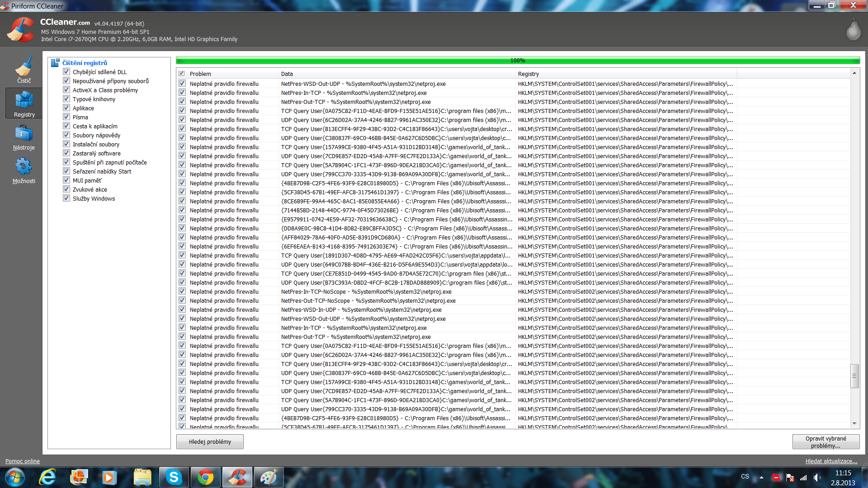Viewport: 868px width, 488px height.
Task: Select the Registry section icon
Action: pyautogui.click(x=24, y=103)
